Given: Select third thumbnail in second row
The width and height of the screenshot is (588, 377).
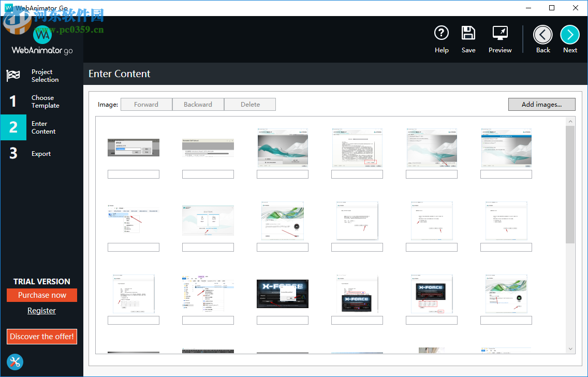Looking at the screenshot, I should [283, 221].
